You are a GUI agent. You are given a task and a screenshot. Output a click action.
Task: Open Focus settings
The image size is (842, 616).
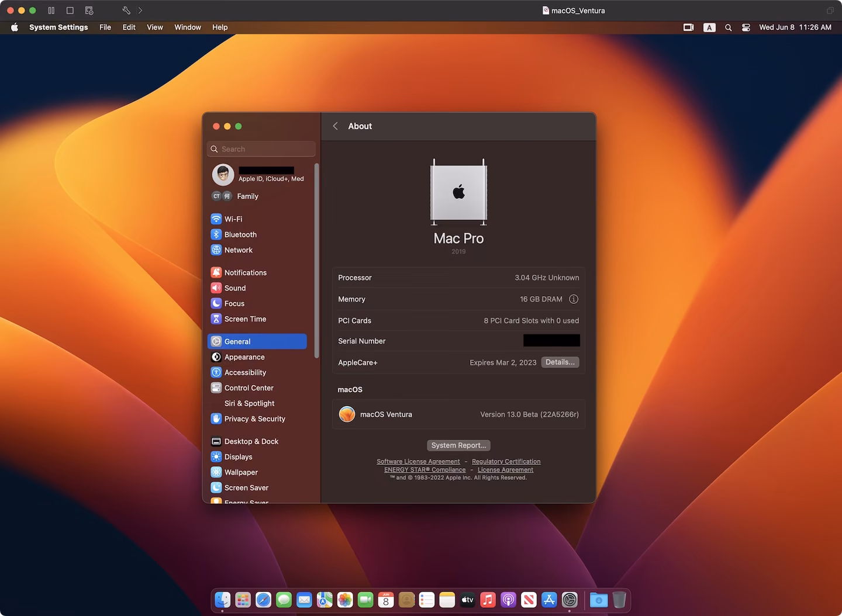tap(257, 303)
